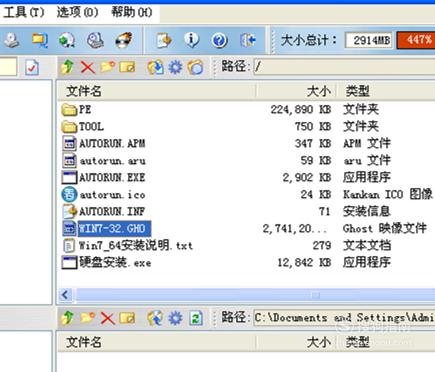Sort ISO list by 大小 column header
This screenshot has height=372, width=435.
(x=296, y=91)
